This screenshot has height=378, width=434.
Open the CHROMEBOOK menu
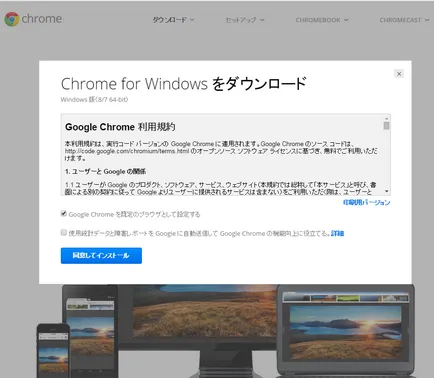click(x=322, y=20)
